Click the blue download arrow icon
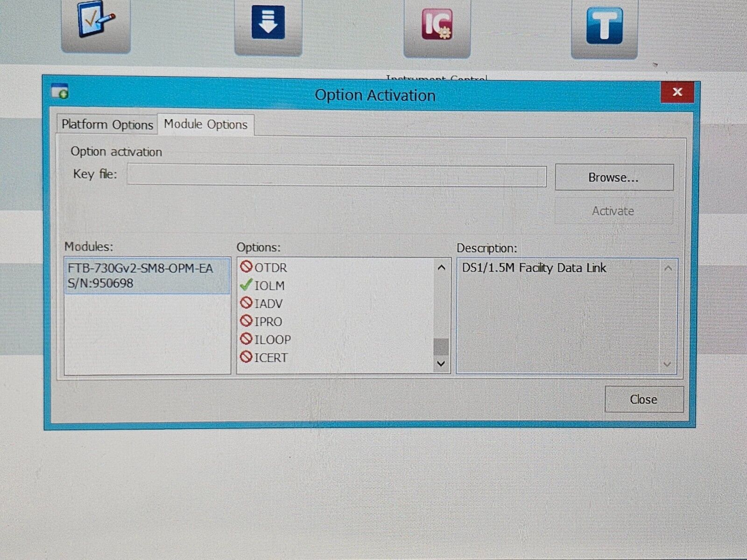Viewport: 747px width, 560px height. click(268, 21)
